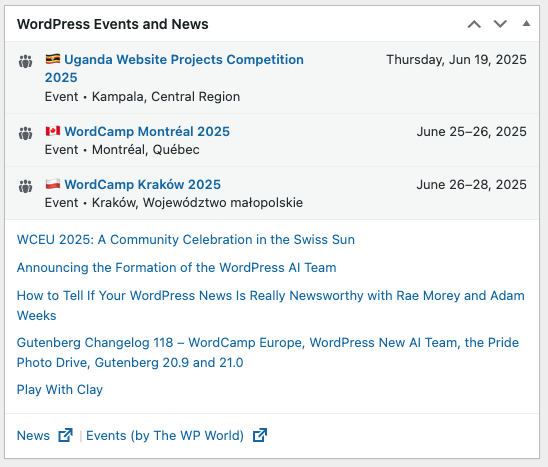Screen dimensions: 548x467
Task: Click the group icon beside WordCamp Kraków 2025
Action: click(x=25, y=186)
